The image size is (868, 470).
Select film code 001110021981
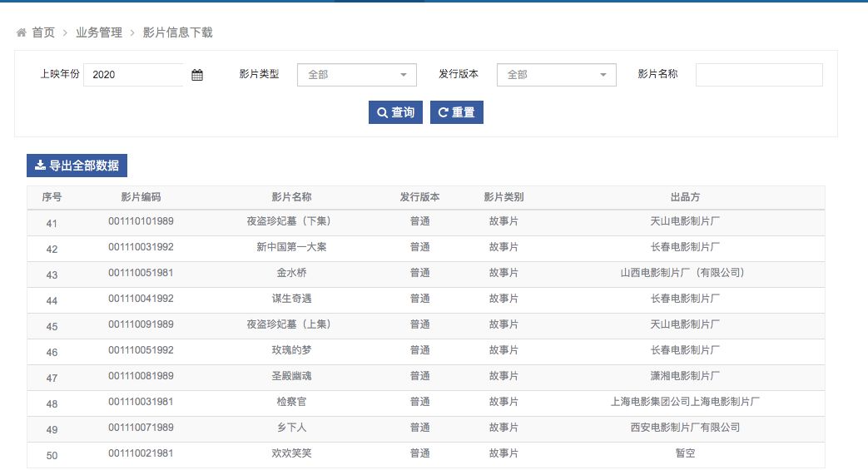(x=141, y=453)
